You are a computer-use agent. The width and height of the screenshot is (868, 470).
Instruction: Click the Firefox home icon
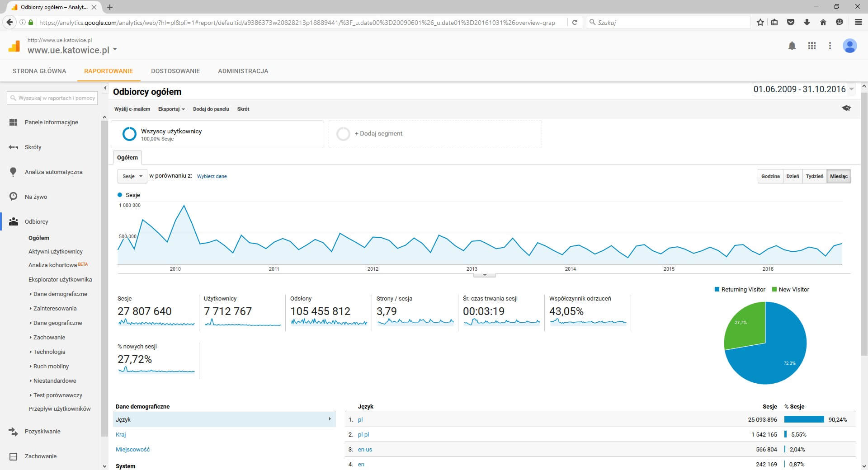(823, 22)
